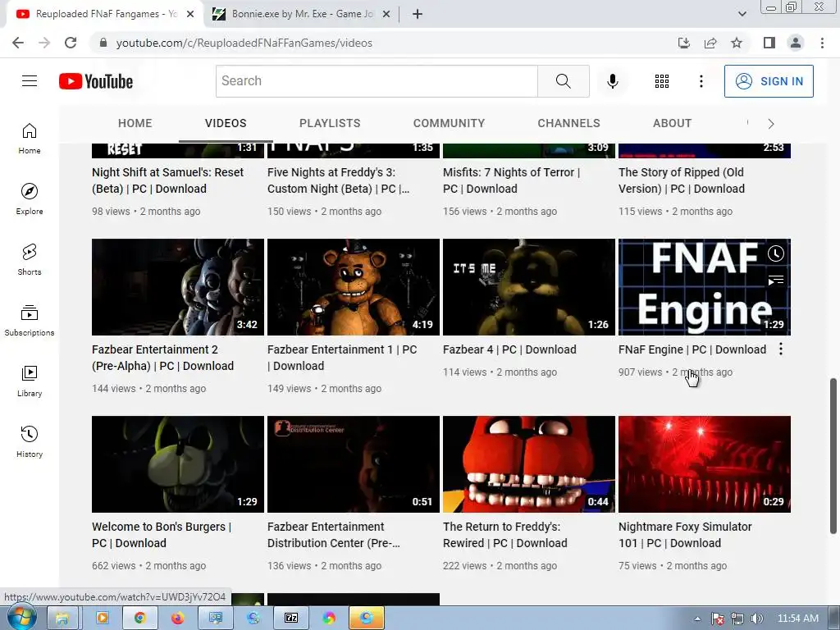Click the SIGN IN button

pos(769,81)
